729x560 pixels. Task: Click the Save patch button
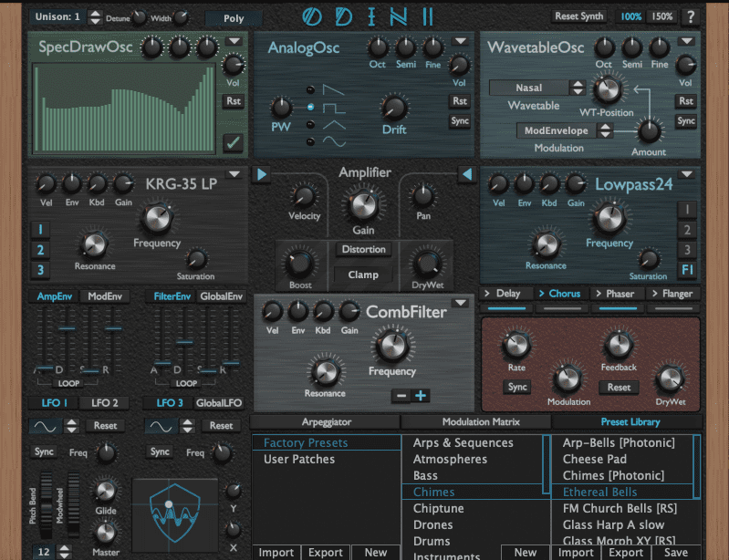click(x=676, y=553)
